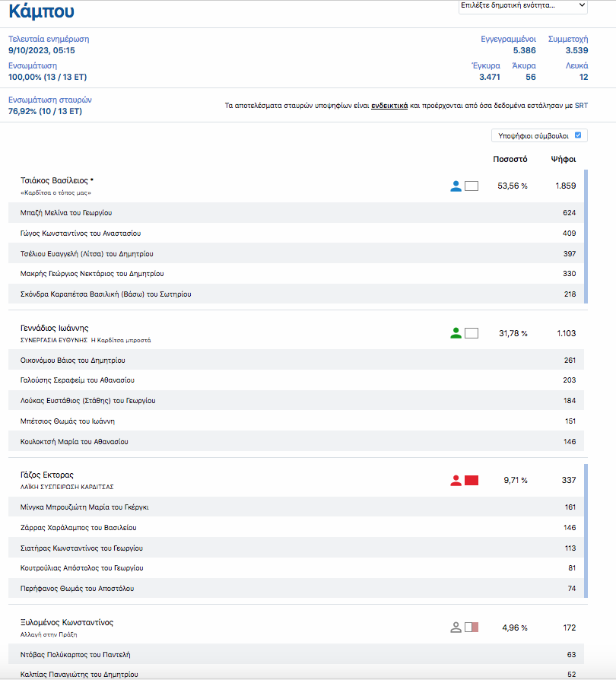616x680 pixels.
Task: Select candidate Μπαζή Μελίνα του Γεωργίου row
Action: pyautogui.click(x=66, y=213)
